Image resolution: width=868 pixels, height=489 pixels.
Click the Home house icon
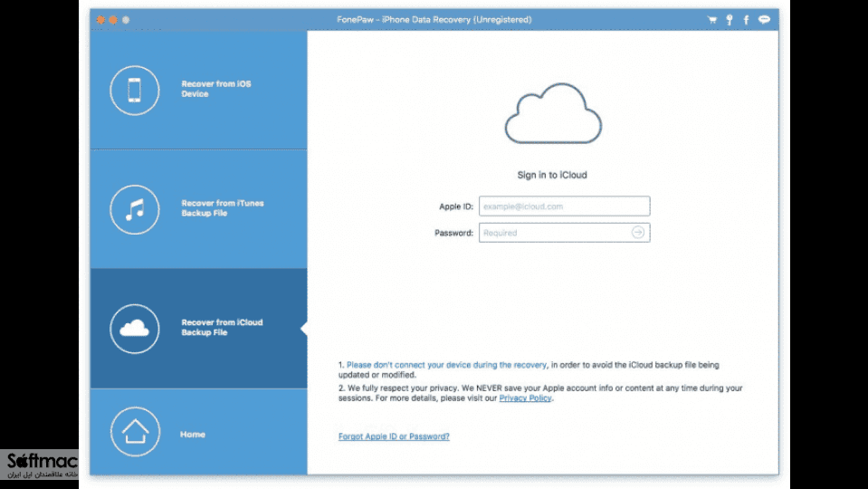135,431
